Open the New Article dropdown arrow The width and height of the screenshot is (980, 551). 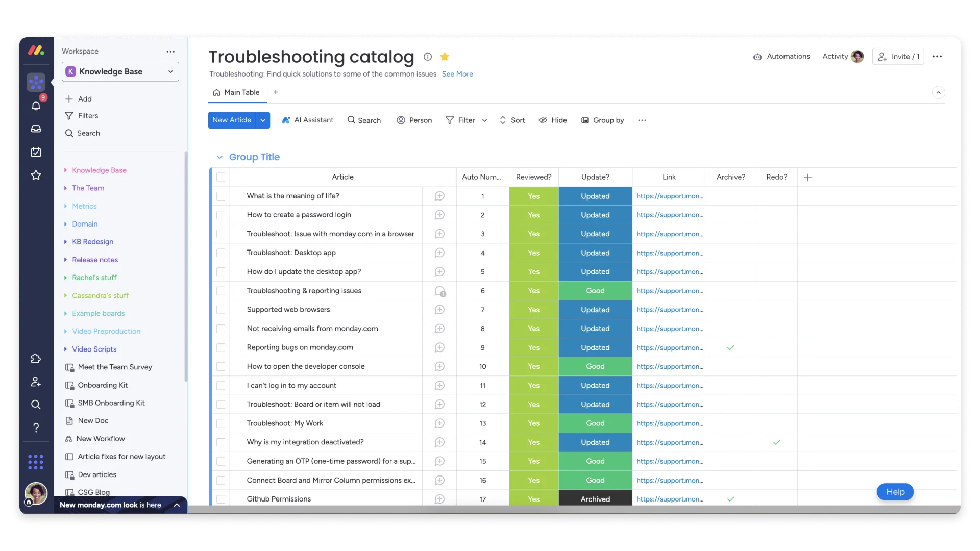point(262,120)
